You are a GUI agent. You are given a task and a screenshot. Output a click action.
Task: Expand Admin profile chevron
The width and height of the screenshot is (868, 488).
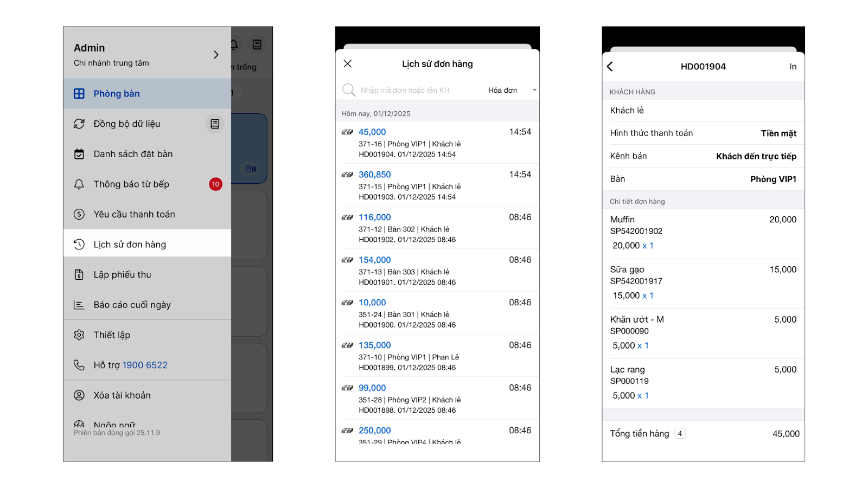(x=216, y=55)
